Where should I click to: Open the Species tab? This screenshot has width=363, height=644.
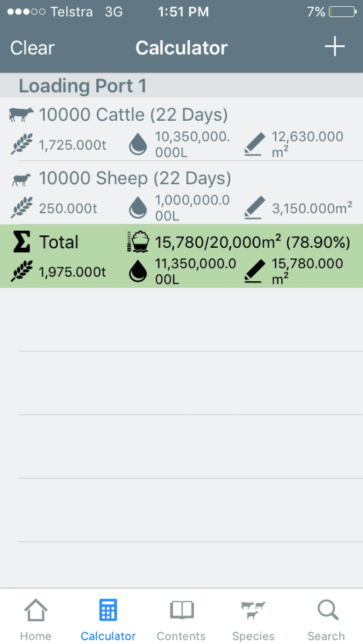254,619
